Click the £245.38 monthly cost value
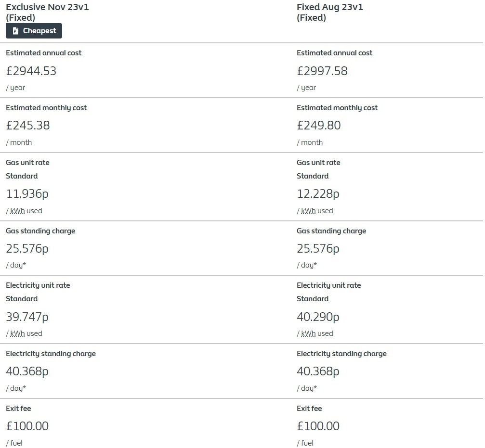Image resolution: width=485 pixels, height=448 pixels. pos(28,126)
